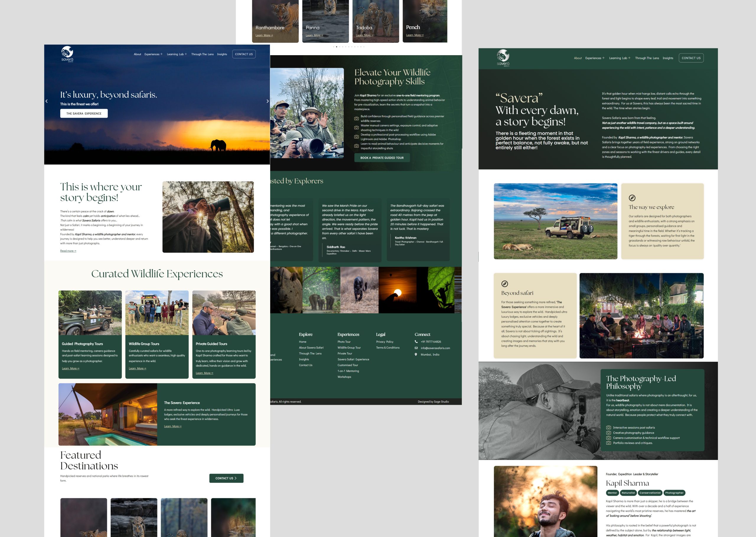Click camera icon beside 'Portfolio reviews and critiques'
The width and height of the screenshot is (756, 537).
[x=608, y=443]
